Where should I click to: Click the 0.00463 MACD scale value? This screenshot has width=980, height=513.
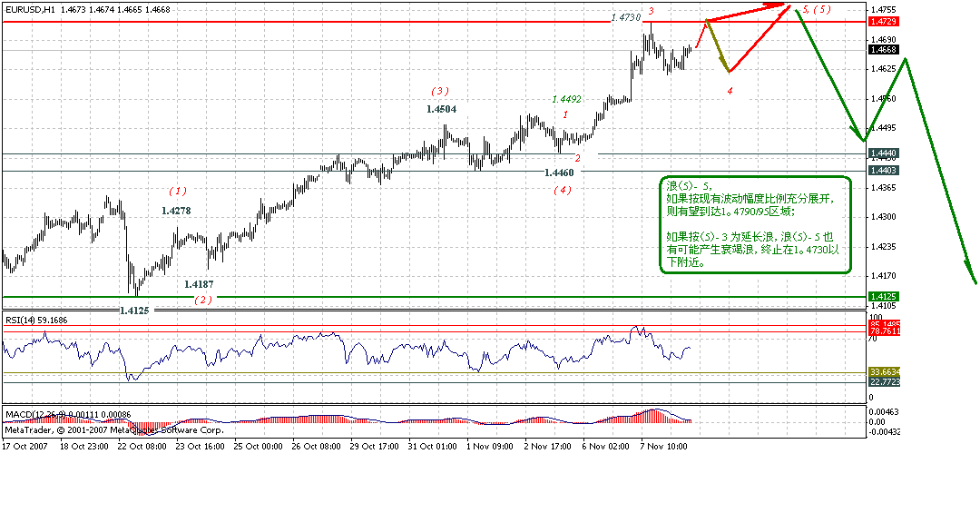885,411
